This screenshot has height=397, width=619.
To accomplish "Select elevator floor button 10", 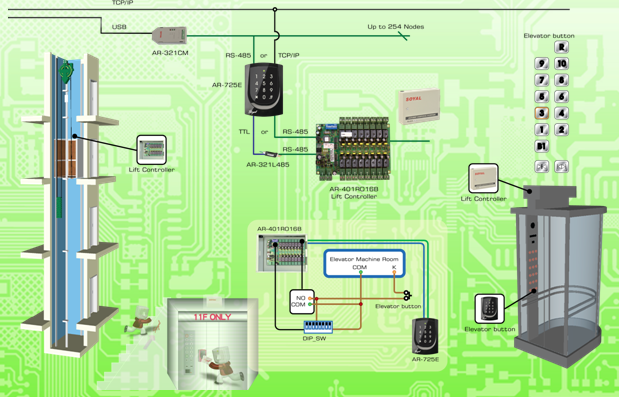I will pyautogui.click(x=561, y=64).
